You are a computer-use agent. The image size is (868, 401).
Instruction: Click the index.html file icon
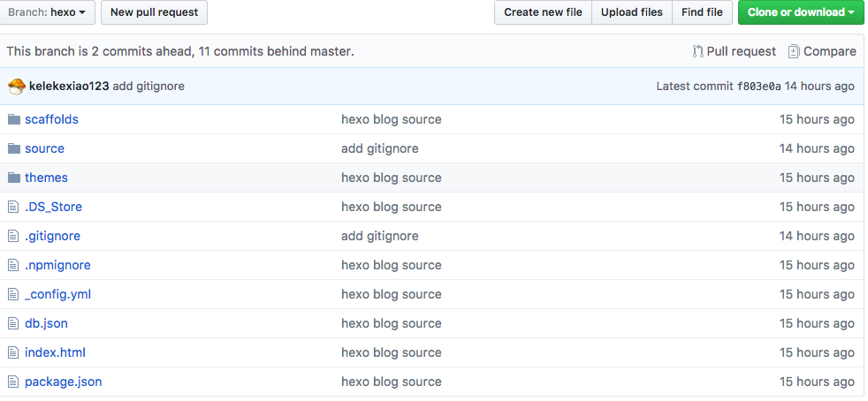pos(13,353)
